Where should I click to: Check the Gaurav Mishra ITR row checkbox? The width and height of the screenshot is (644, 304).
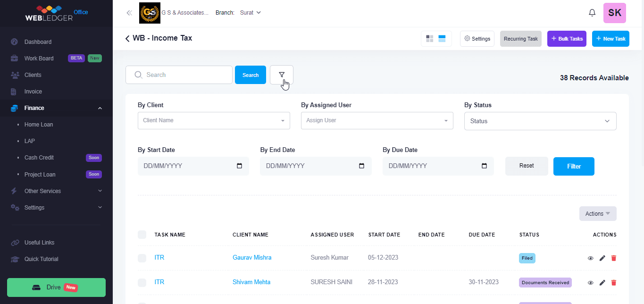pyautogui.click(x=142, y=258)
